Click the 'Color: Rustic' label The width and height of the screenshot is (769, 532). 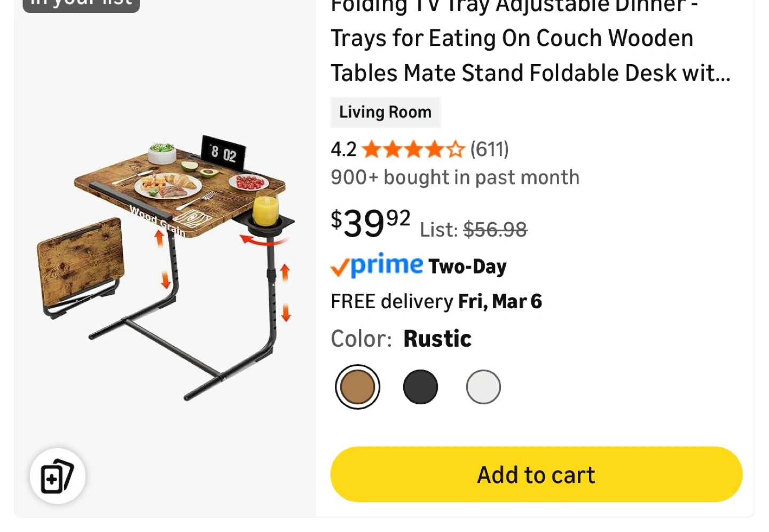401,339
